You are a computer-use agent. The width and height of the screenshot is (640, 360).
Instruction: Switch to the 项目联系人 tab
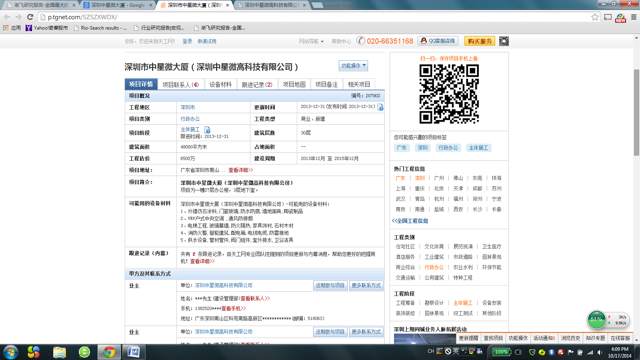click(x=180, y=84)
